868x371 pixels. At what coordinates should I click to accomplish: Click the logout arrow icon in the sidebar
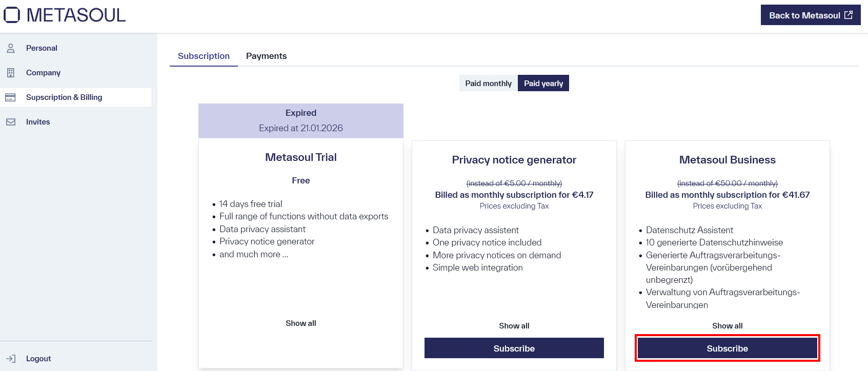(x=11, y=358)
